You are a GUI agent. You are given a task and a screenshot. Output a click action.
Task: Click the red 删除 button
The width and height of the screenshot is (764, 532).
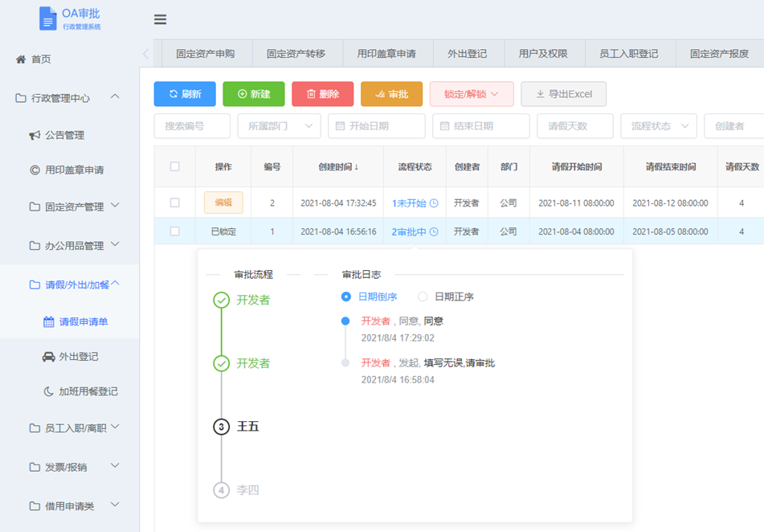tap(323, 94)
